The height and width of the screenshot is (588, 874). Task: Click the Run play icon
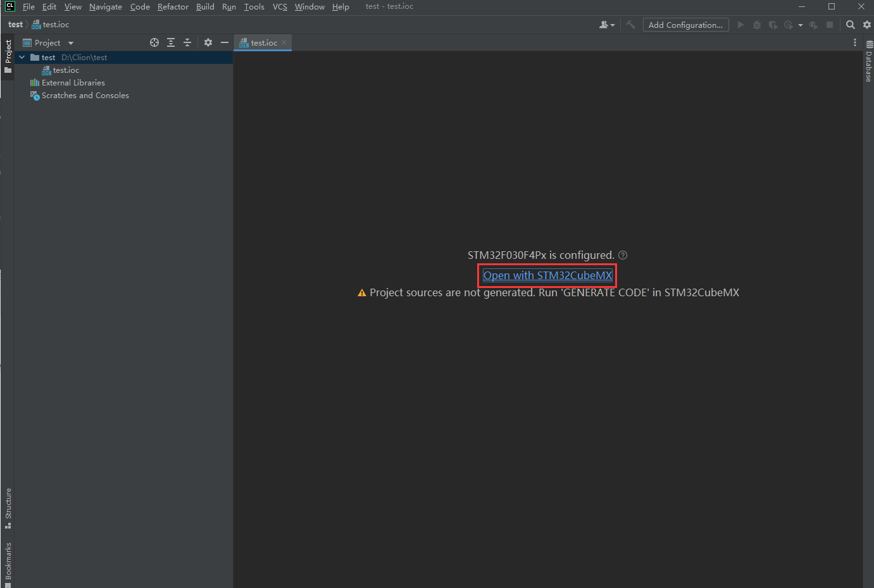point(740,25)
